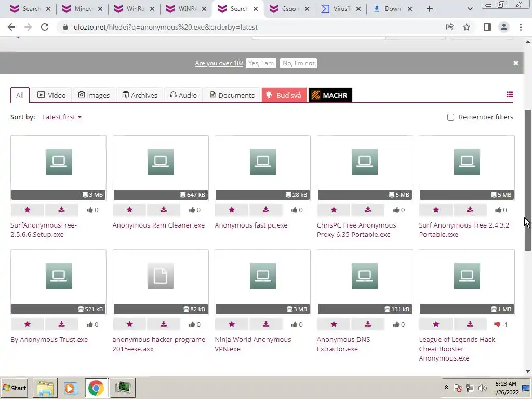
Task: Download anonymous hacker programe 2015-exe.axx via icon
Action: pos(164,324)
